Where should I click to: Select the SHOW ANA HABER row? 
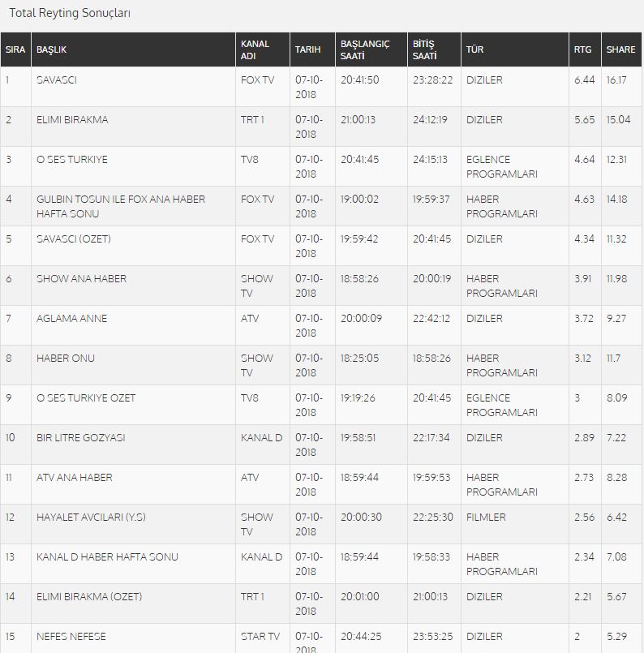coord(321,286)
